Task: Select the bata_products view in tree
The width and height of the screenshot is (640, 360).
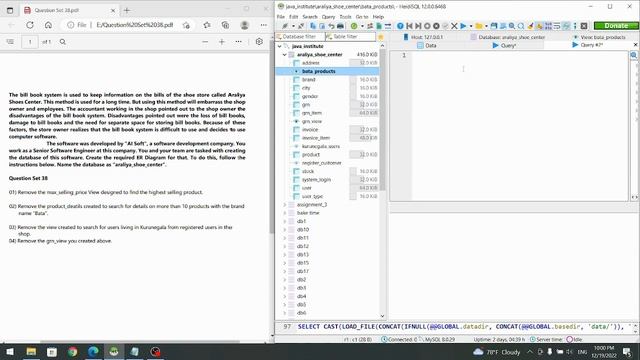Action: coord(318,71)
